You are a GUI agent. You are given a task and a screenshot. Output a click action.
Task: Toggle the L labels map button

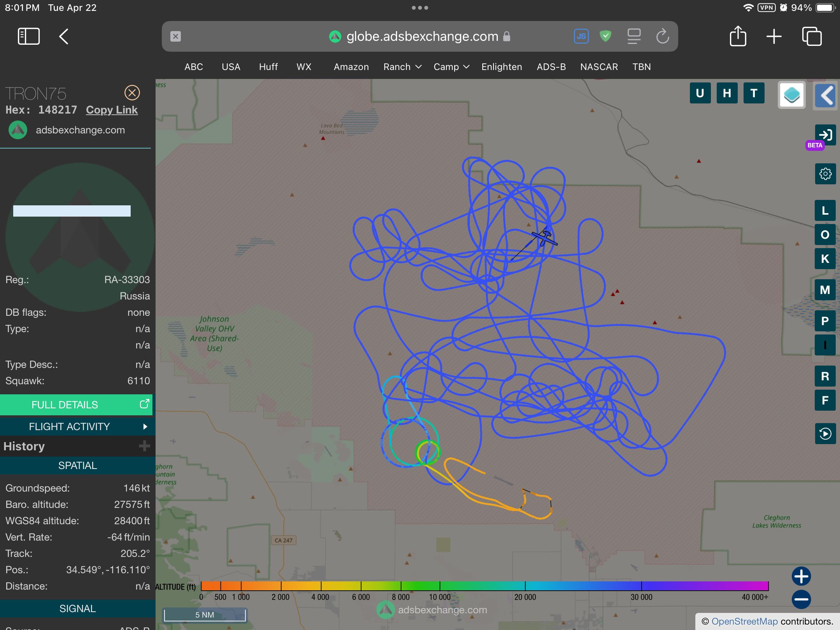825,211
